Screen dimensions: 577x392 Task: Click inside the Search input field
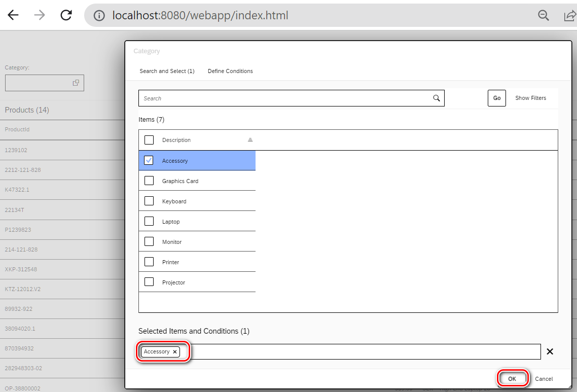pyautogui.click(x=279, y=98)
